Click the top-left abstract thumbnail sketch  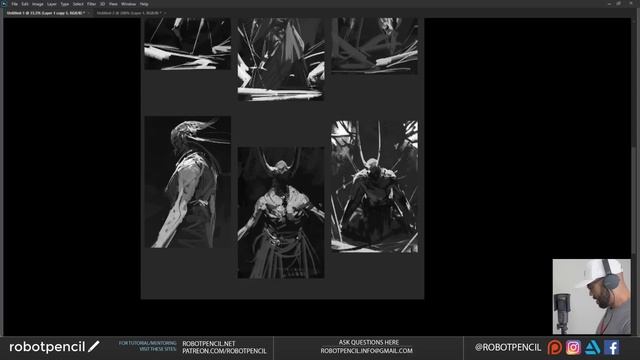click(188, 43)
